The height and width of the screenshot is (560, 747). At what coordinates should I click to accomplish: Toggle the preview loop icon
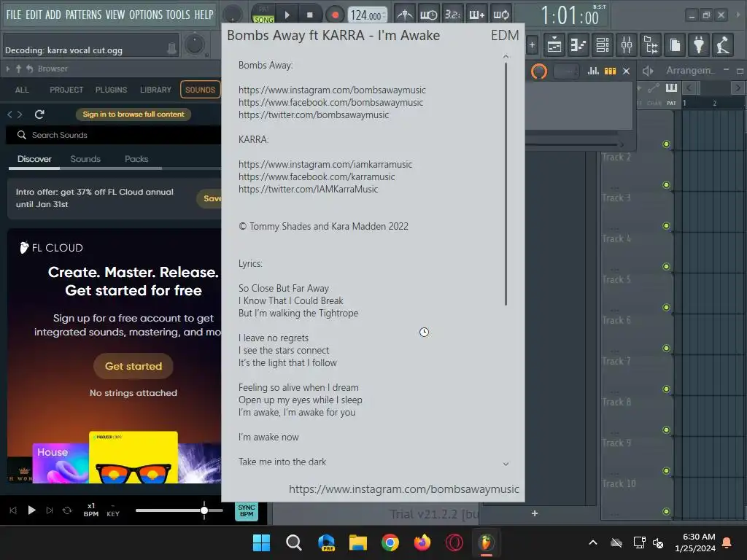click(67, 510)
